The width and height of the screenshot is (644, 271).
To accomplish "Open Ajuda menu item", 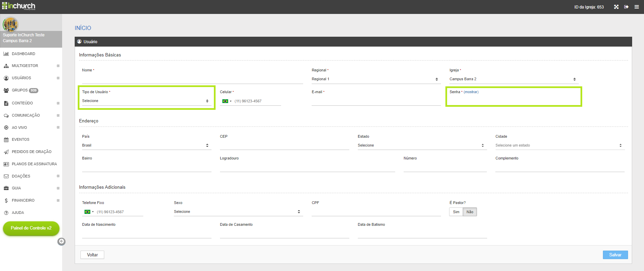I will tap(31, 213).
